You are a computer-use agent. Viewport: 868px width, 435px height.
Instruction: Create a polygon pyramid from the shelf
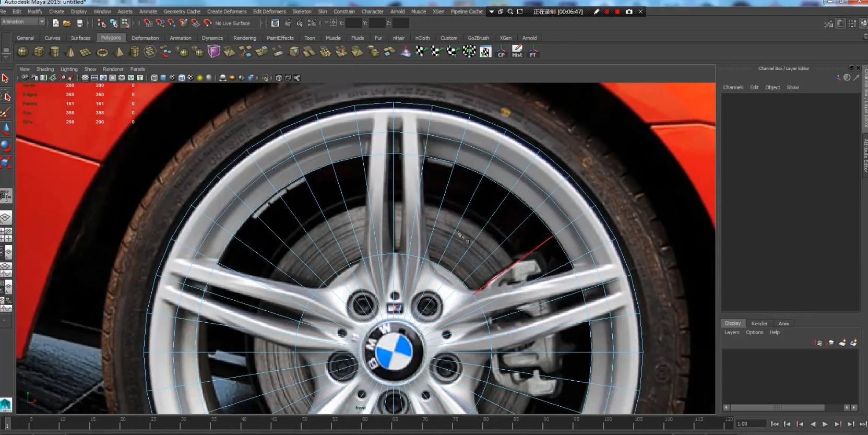(118, 52)
